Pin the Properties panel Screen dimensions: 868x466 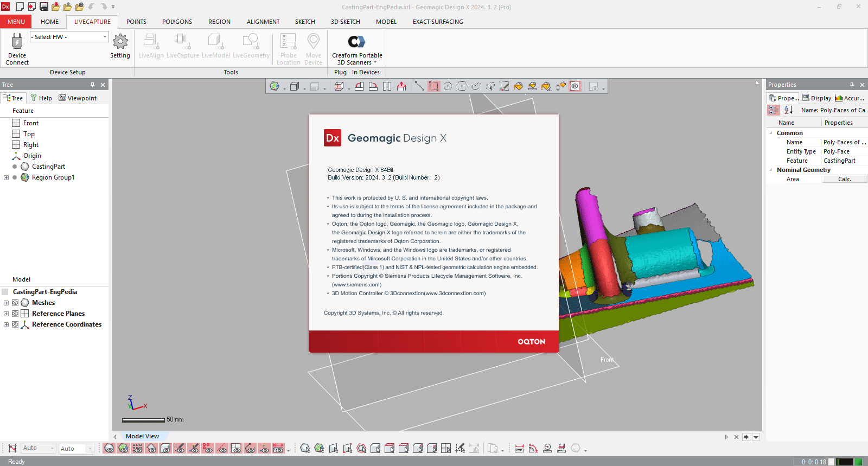click(x=852, y=85)
